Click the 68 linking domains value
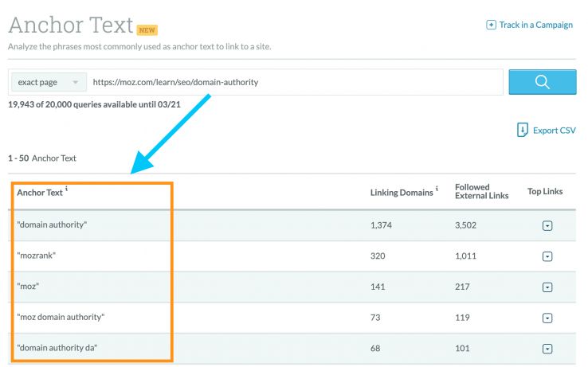Viewport: 588px width, 367px height. pos(375,348)
